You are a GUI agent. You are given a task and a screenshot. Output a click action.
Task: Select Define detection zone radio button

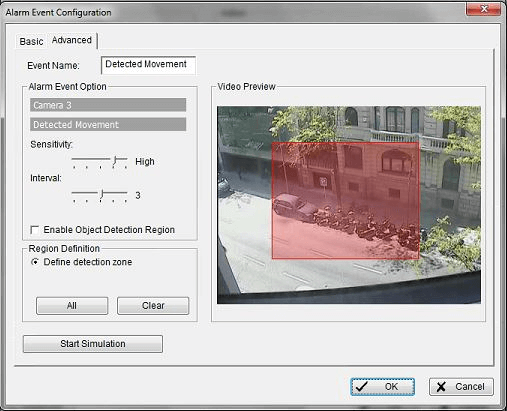[35, 262]
